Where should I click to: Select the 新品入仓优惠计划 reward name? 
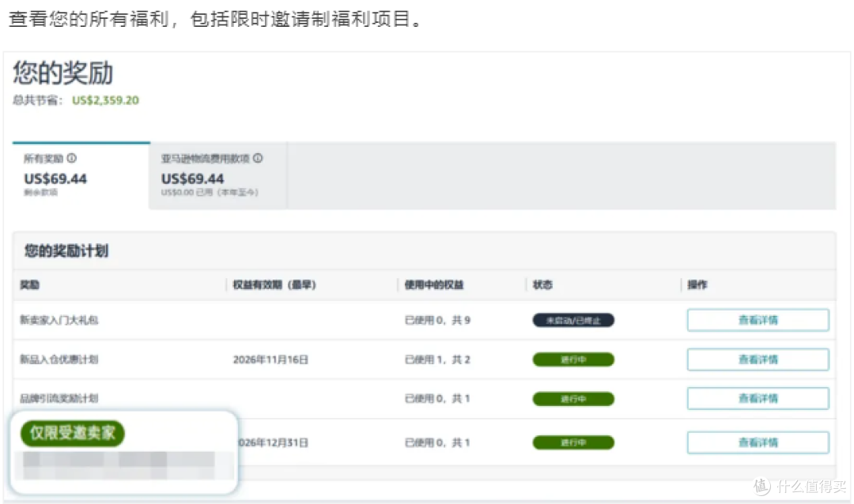[59, 359]
